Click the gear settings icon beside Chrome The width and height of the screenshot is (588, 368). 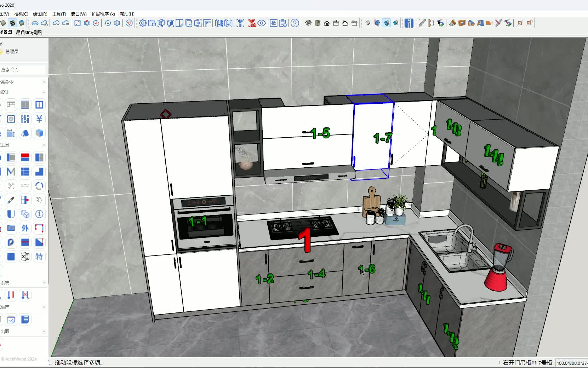118,23
